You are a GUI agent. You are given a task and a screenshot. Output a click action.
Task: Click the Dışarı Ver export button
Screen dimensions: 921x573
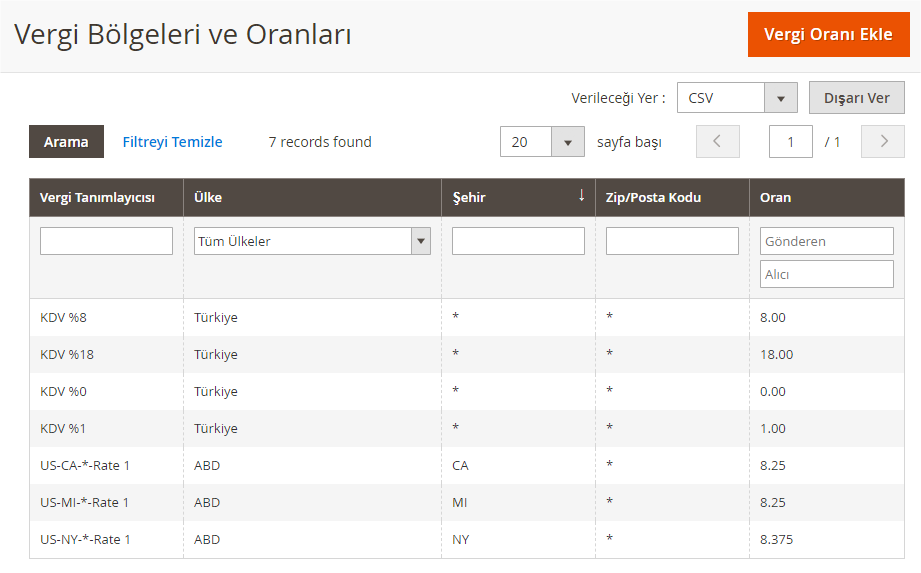856,97
